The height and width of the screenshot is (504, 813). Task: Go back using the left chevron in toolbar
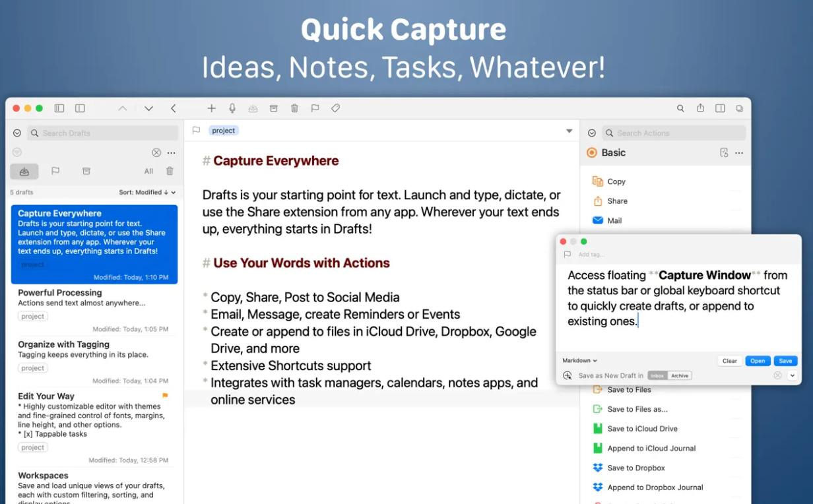(173, 109)
